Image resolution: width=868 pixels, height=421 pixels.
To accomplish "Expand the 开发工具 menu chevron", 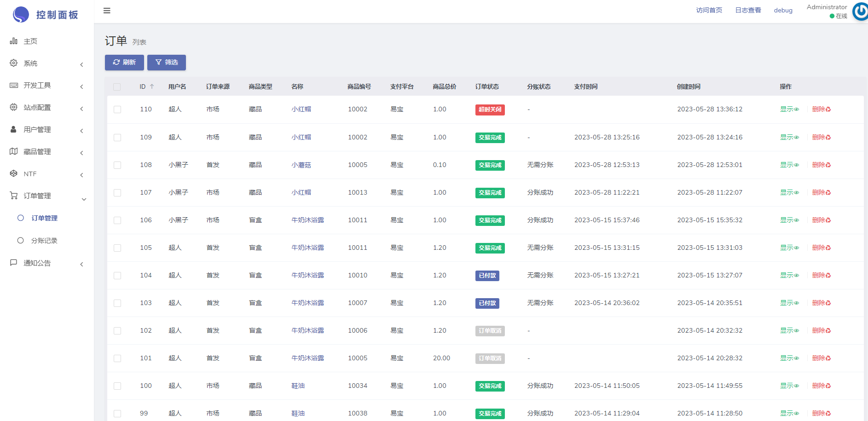I will click(82, 87).
